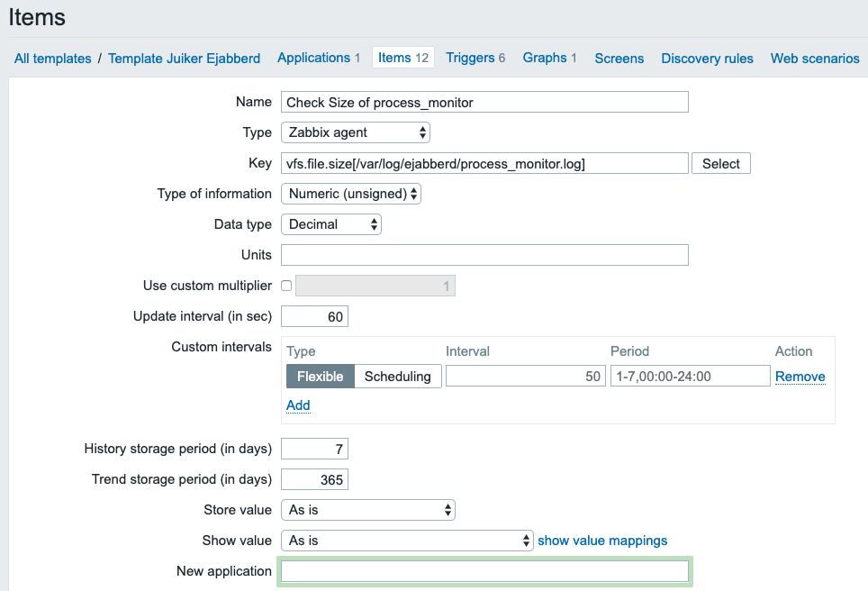Expand the Type of information dropdown
868x591 pixels.
tap(351, 194)
